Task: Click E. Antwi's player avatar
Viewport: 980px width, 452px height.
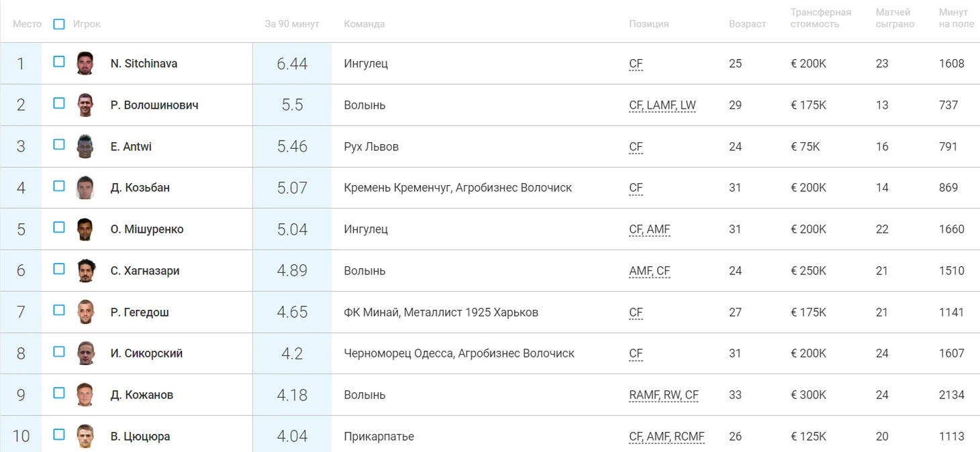Action: tap(85, 147)
